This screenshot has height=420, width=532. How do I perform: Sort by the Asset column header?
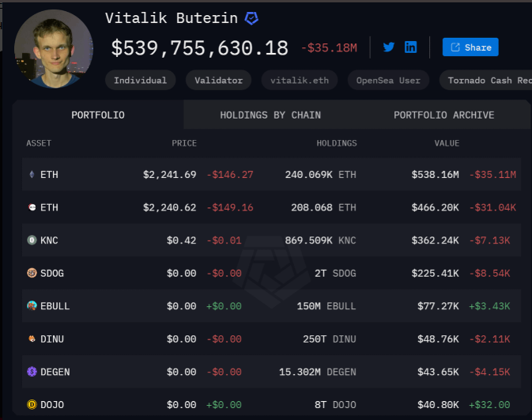(x=39, y=143)
